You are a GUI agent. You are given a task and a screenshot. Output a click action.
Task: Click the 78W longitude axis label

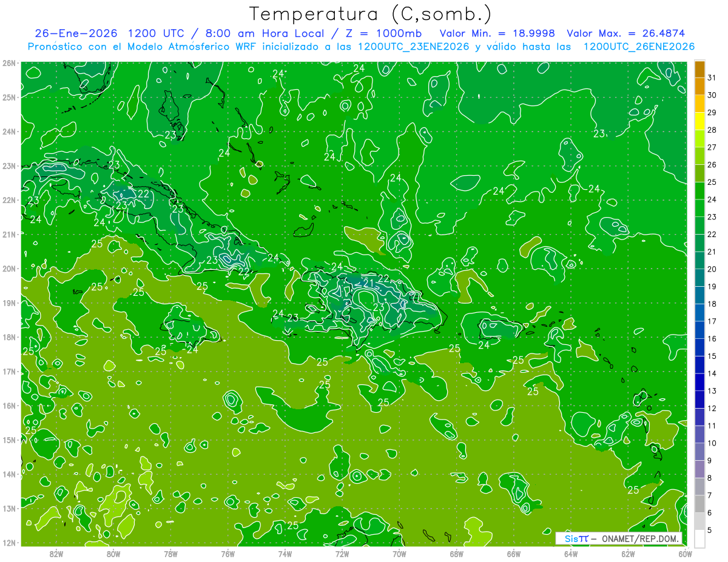point(171,554)
